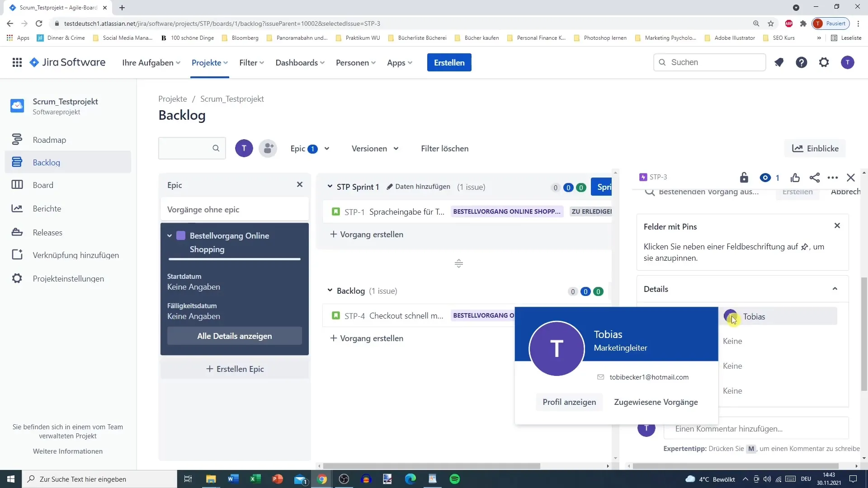Screen dimensions: 868x488
Task: Click the Scrum_Testprojekt project avatar
Action: [17, 106]
